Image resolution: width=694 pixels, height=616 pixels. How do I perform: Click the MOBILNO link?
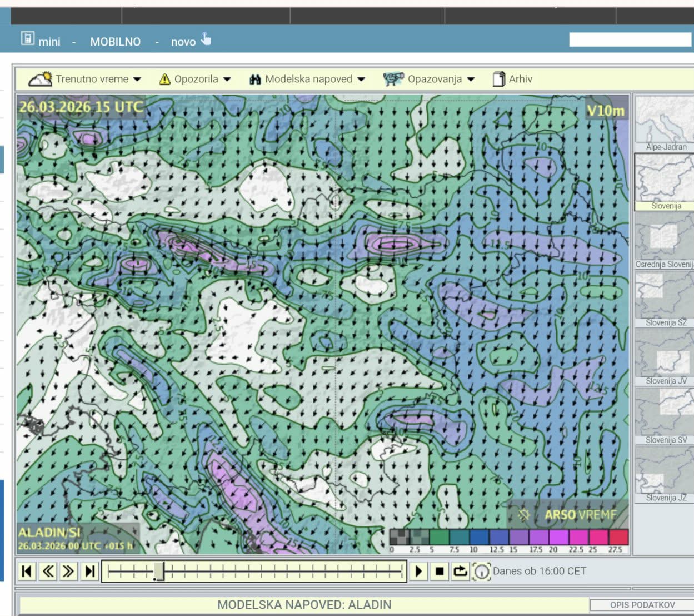tap(115, 42)
